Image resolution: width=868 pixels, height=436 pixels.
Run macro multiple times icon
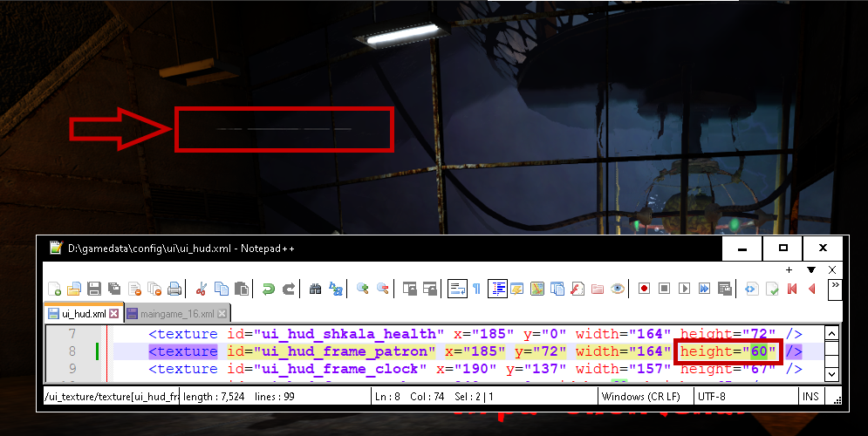point(704,289)
